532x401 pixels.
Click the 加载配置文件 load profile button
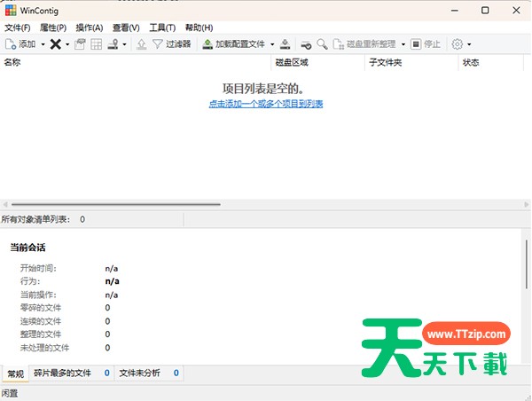233,44
